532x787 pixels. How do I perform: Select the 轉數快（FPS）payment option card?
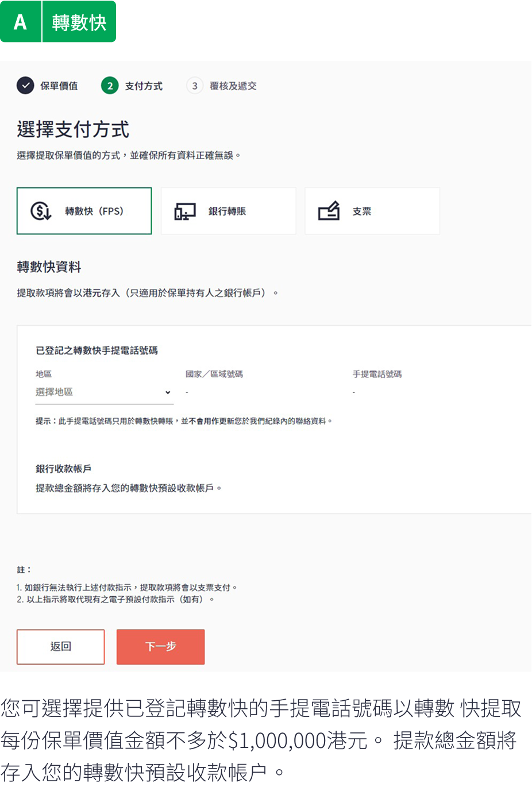84,211
